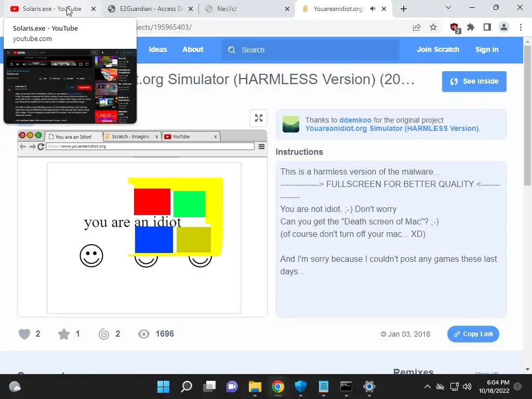
Task: Love the project with the heart icon
Action: 24,334
